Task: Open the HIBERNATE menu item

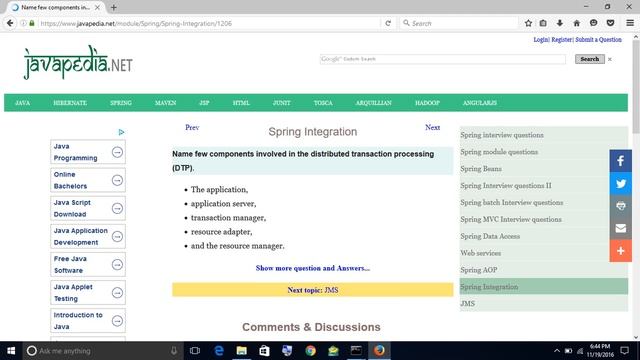Action: tap(70, 103)
